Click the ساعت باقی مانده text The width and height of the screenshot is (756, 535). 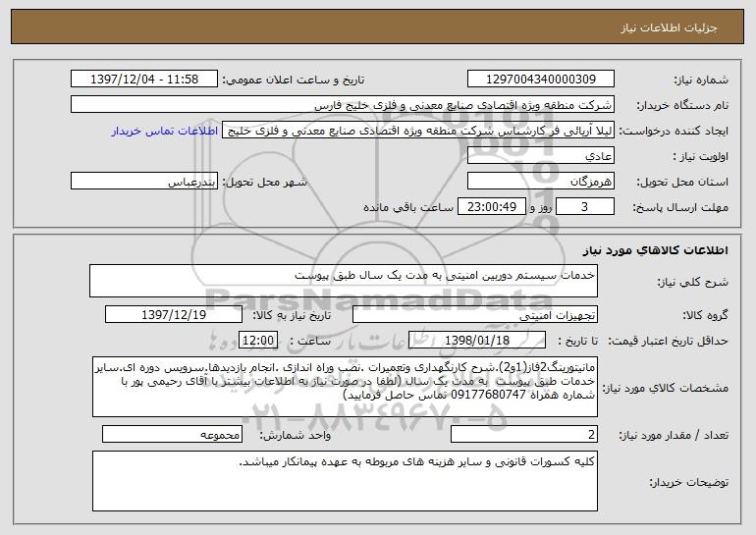click(407, 207)
